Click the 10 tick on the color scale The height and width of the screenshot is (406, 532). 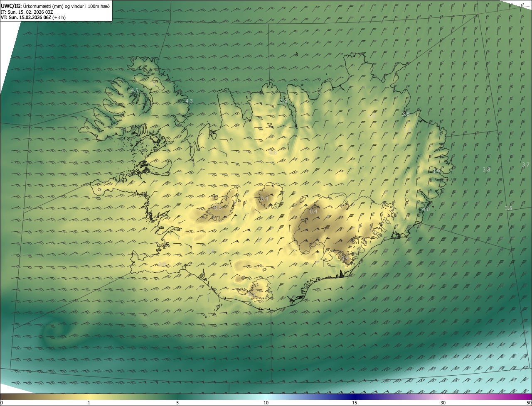[266, 403]
